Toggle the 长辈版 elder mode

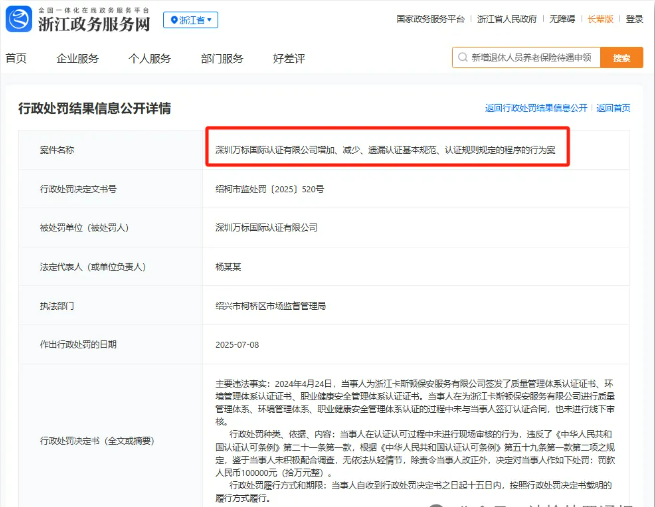point(600,19)
